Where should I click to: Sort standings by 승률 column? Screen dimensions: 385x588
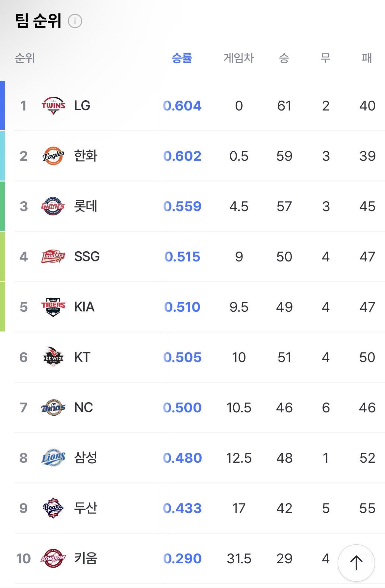click(182, 58)
